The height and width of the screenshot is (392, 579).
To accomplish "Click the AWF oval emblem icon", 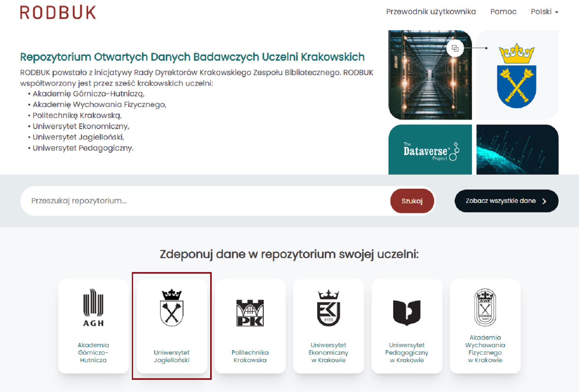I will click(x=485, y=307).
